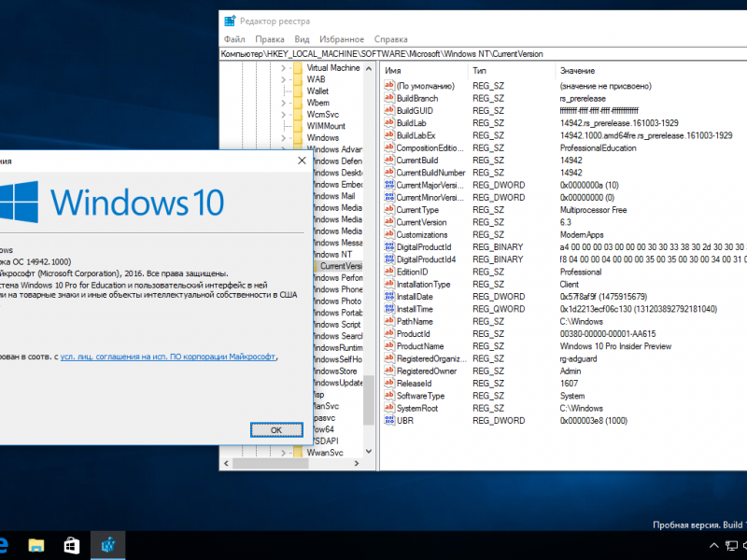Click the Registry Editor title bar icon
This screenshot has height=560, width=747.
[x=230, y=21]
